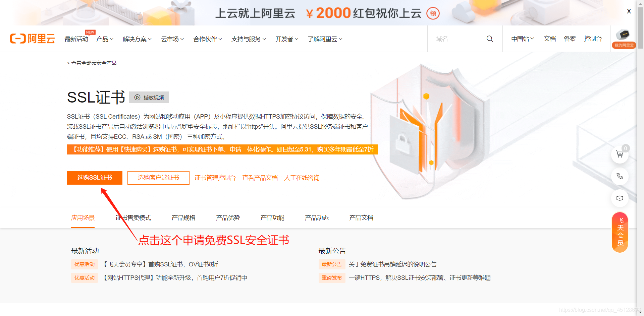
Task: Click the search magnifier icon
Action: (x=490, y=39)
